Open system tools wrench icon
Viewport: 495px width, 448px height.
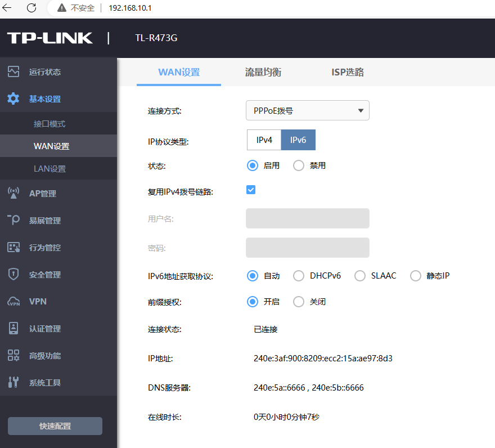click(x=13, y=383)
